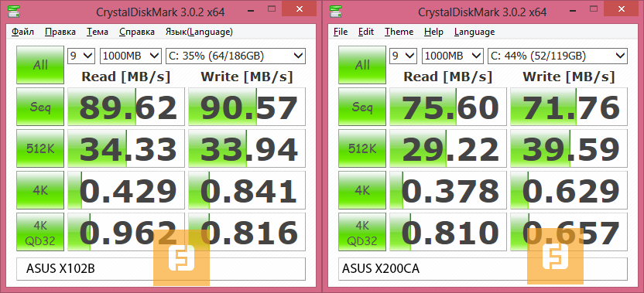Open test count dropdown 9 in left window
The height and width of the screenshot is (293, 644).
pyautogui.click(x=81, y=56)
